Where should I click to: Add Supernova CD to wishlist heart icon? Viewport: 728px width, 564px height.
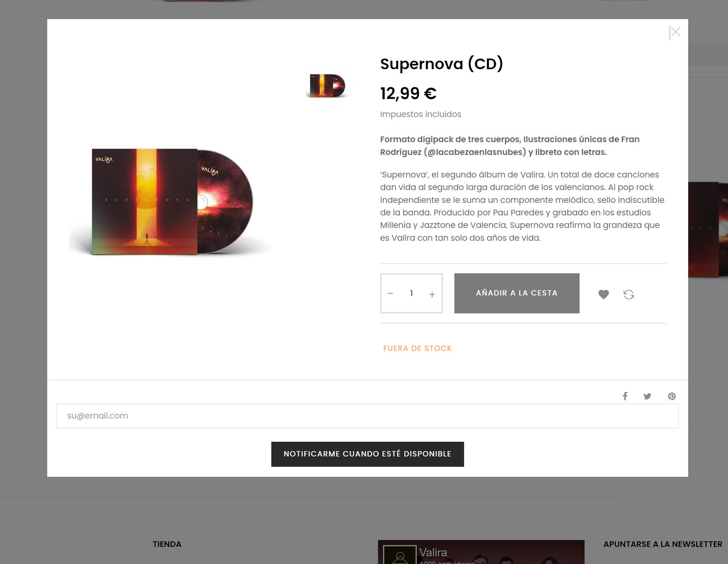[x=603, y=294]
